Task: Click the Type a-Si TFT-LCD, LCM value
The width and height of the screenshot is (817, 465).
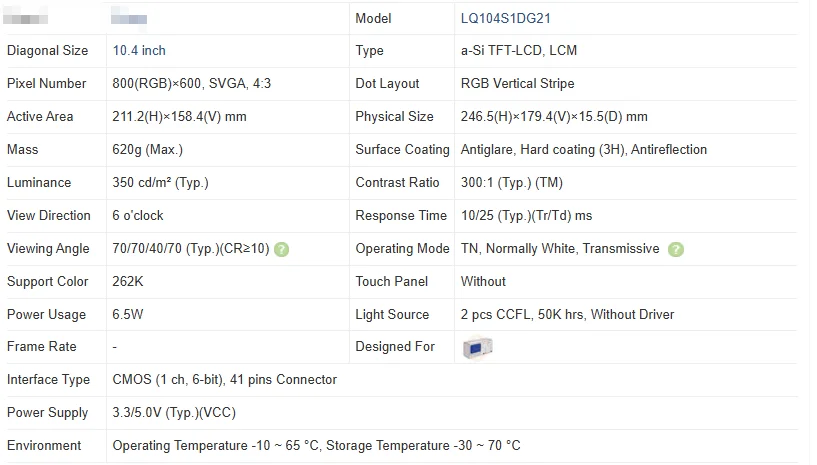Action: (x=518, y=51)
